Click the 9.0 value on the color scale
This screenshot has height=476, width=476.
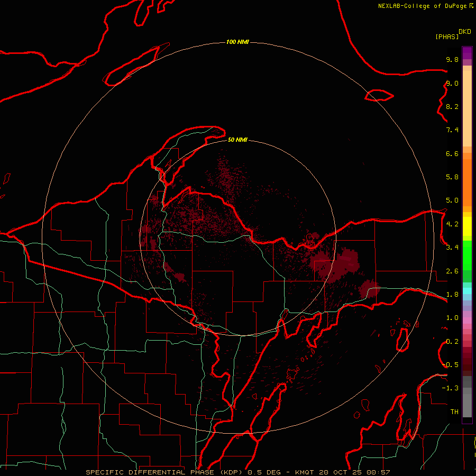[x=452, y=83]
